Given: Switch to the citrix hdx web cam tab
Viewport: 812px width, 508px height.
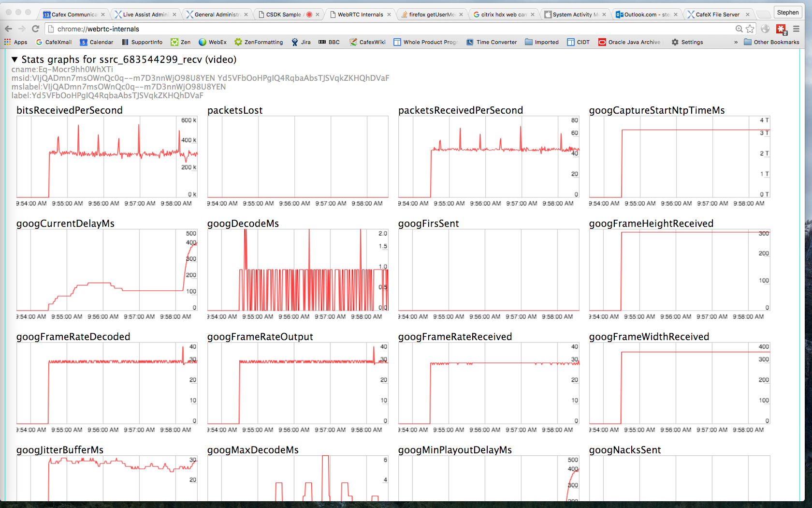Looking at the screenshot, I should point(503,15).
